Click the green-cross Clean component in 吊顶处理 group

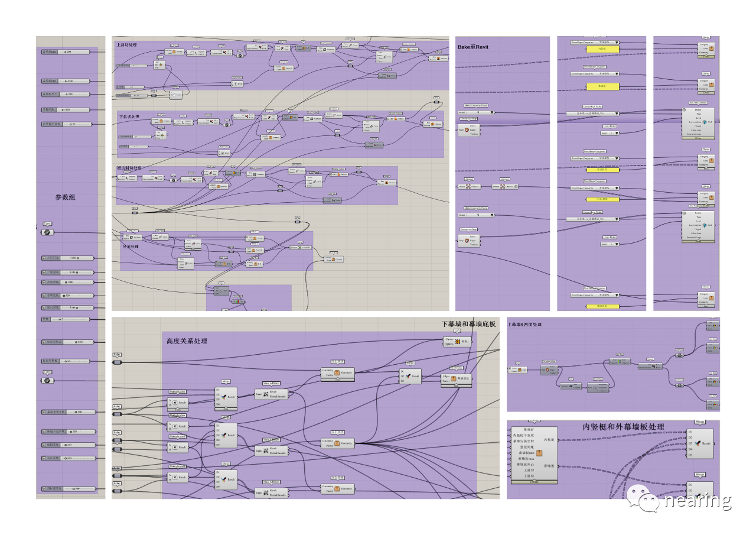click(300, 248)
